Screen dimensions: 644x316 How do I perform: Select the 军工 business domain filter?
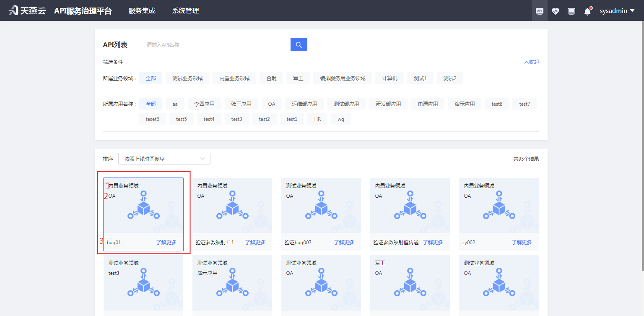(x=298, y=78)
